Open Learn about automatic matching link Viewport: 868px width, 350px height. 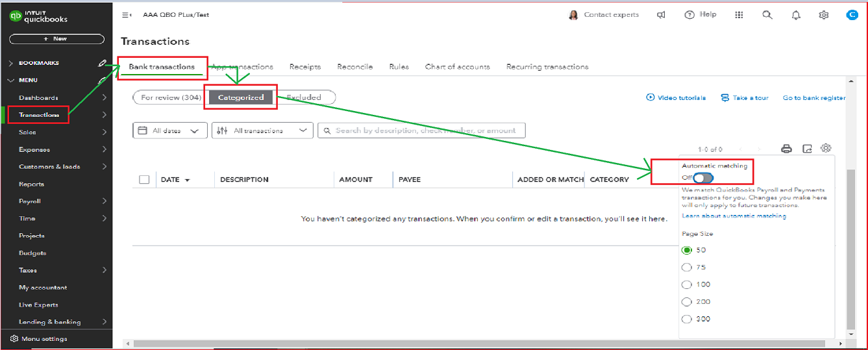pyautogui.click(x=734, y=216)
